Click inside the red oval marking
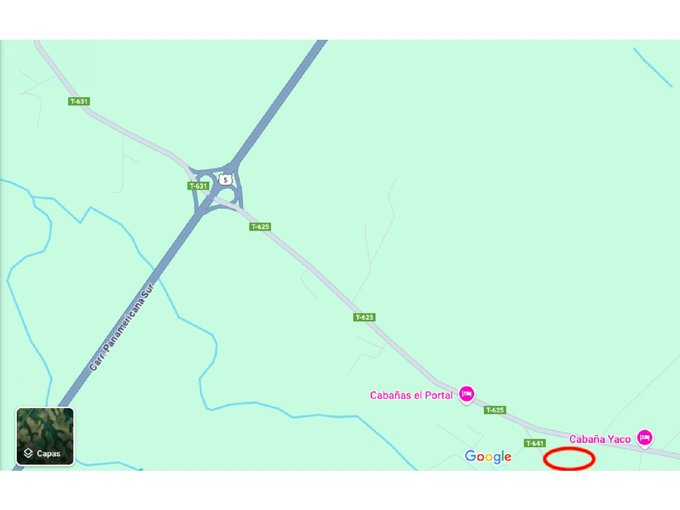This screenshot has width=680, height=510. [x=569, y=459]
